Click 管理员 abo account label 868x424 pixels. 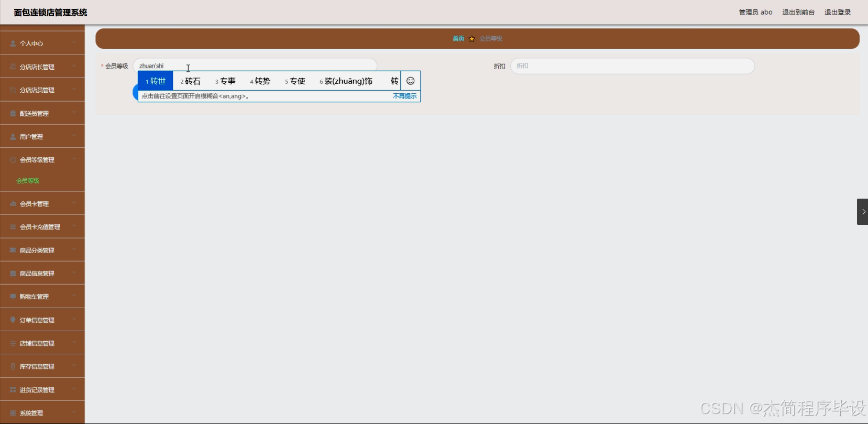(x=755, y=12)
